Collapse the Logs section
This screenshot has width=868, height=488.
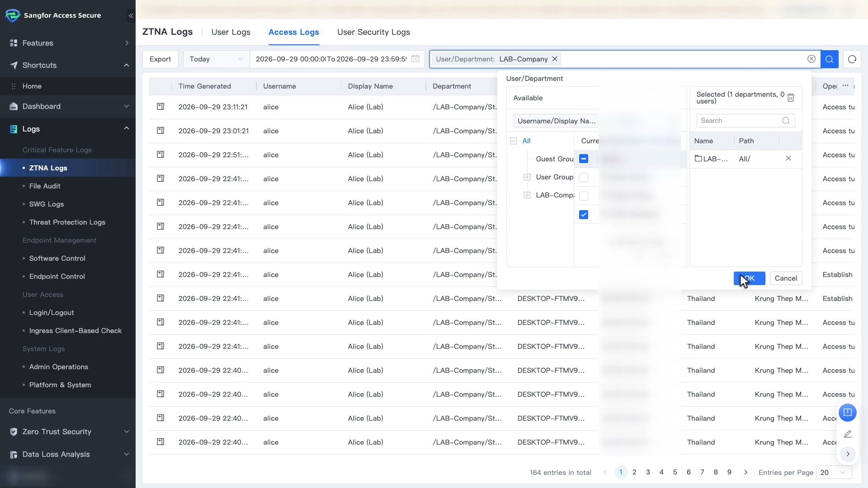pyautogui.click(x=127, y=129)
